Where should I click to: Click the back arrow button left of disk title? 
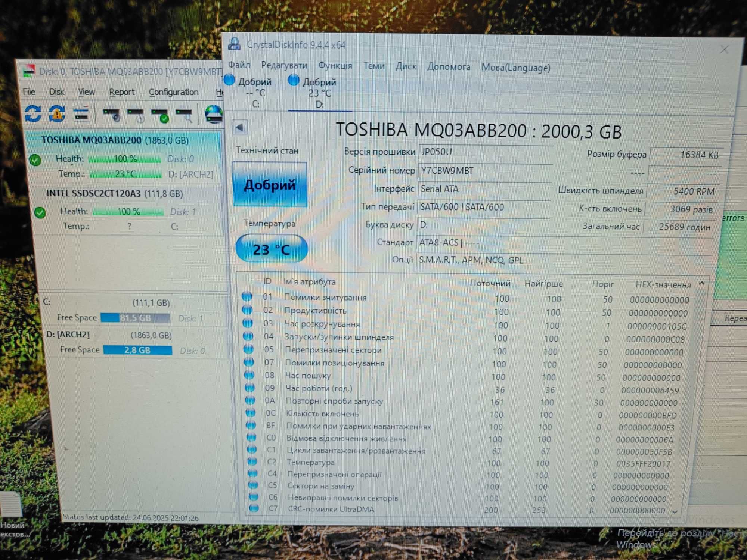[x=239, y=127]
